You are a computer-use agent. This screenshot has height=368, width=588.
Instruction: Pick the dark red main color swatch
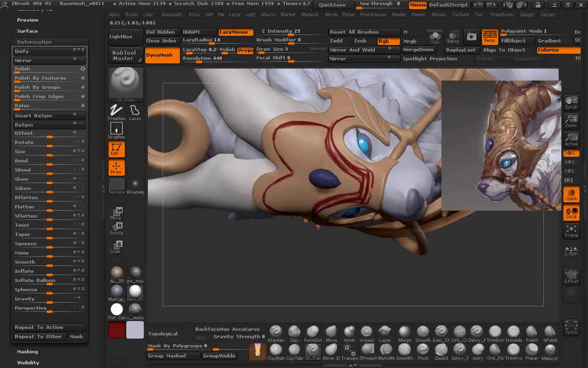(x=116, y=330)
